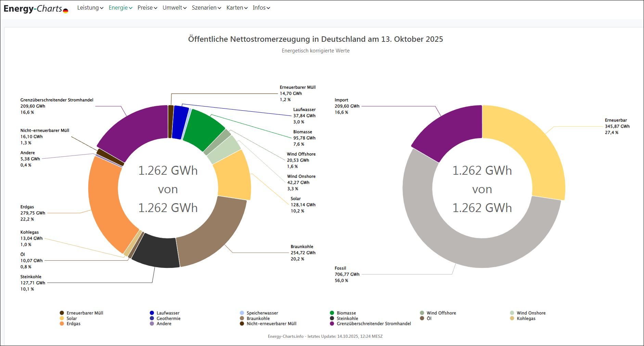
Task: Click the Biomasse legend color dot
Action: (332, 313)
